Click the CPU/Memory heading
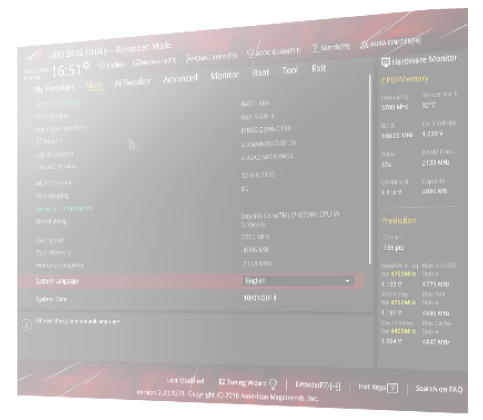The image size is (483, 420). pos(405,80)
